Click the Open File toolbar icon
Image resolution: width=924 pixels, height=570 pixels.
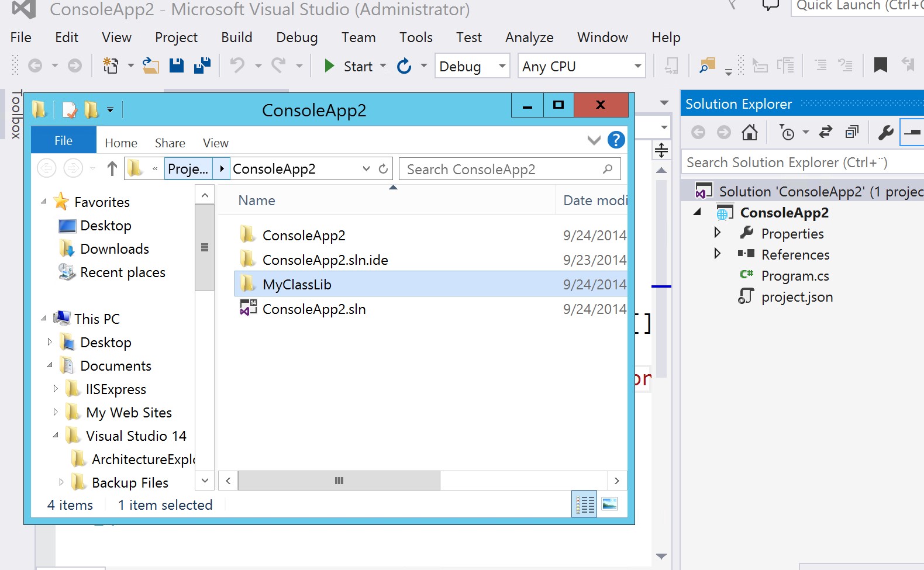click(151, 66)
